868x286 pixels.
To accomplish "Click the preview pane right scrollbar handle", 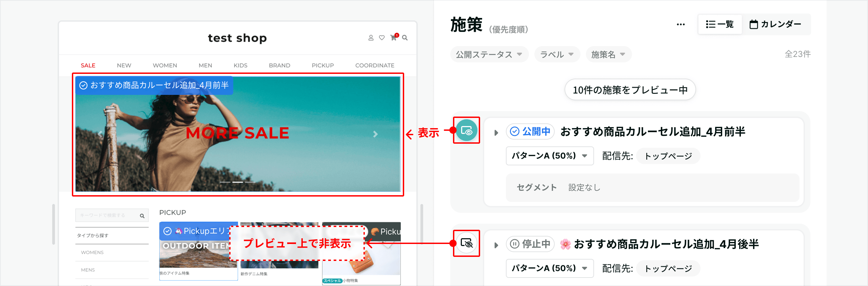I will tap(422, 224).
